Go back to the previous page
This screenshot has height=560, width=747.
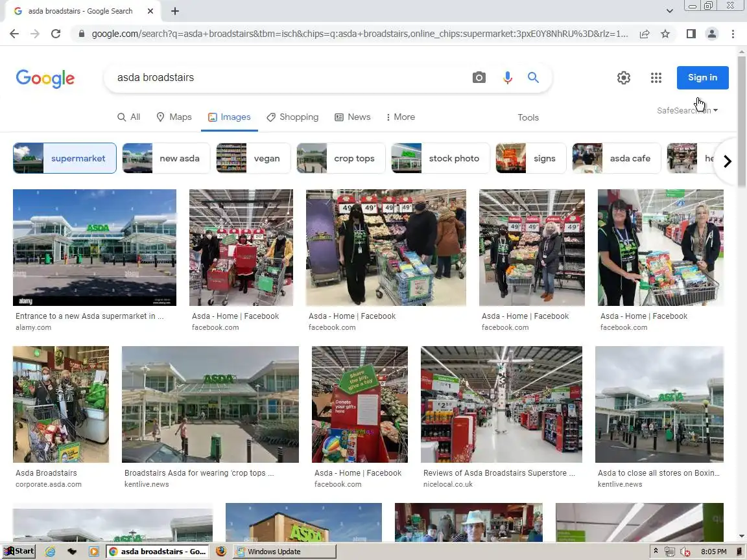tap(14, 34)
